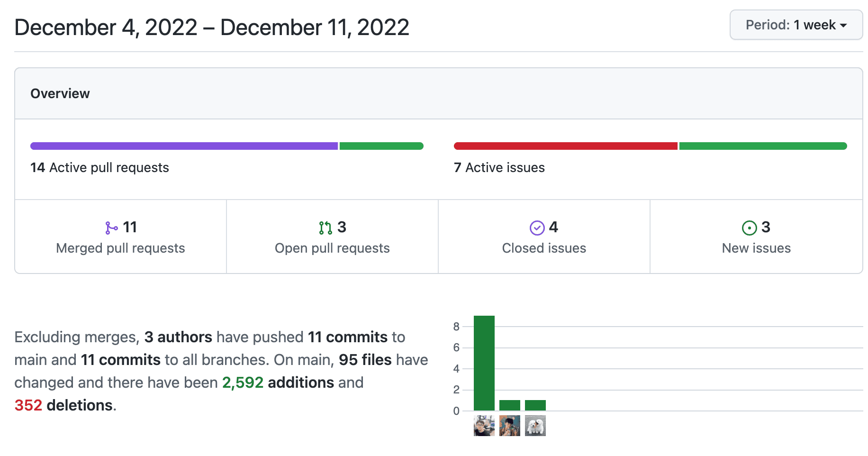Click the green segment of issues bar
Screen dimensions: 868x456
763,146
